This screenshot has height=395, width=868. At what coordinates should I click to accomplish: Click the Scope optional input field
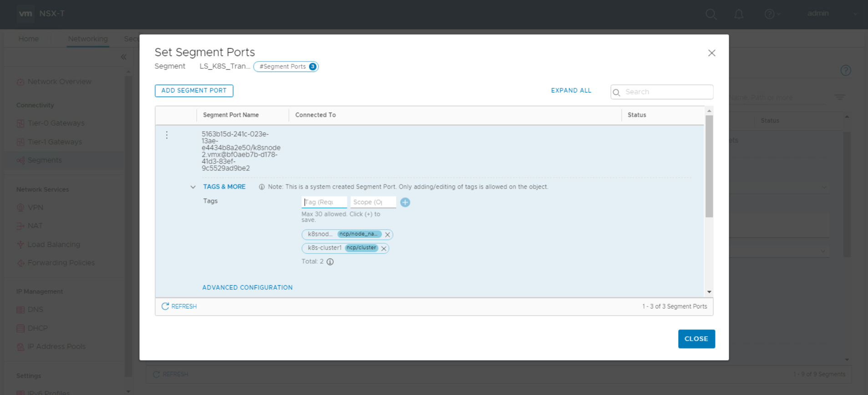(372, 202)
